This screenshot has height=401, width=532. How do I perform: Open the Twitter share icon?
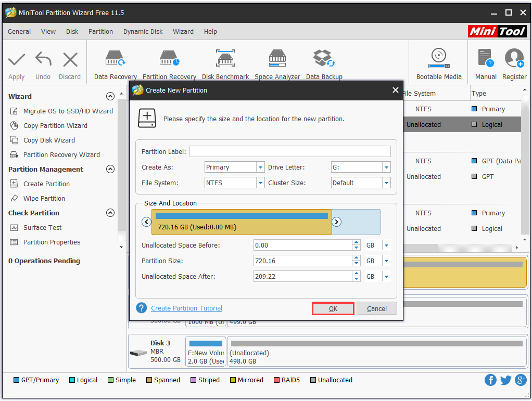click(505, 380)
